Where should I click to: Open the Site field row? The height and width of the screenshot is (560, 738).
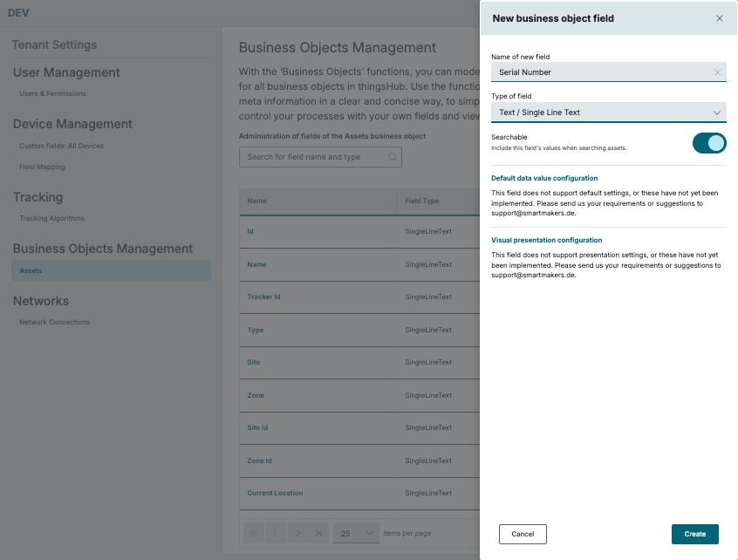click(359, 362)
